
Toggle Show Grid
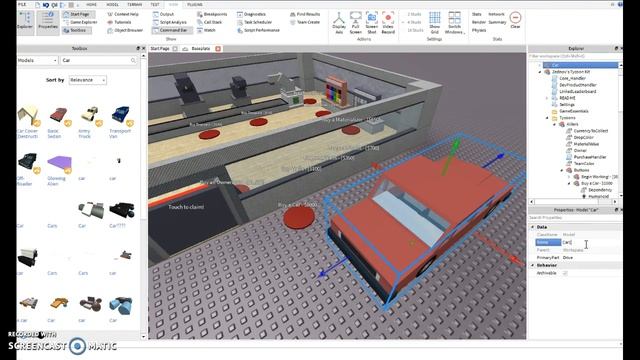(435, 22)
